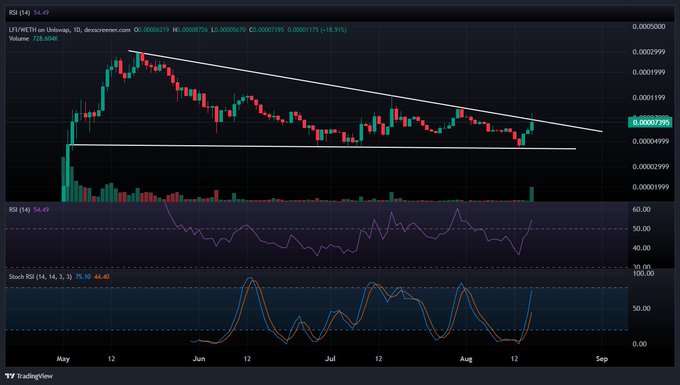The height and width of the screenshot is (385, 680).
Task: Select the horizontal white support line
Action: point(323,147)
